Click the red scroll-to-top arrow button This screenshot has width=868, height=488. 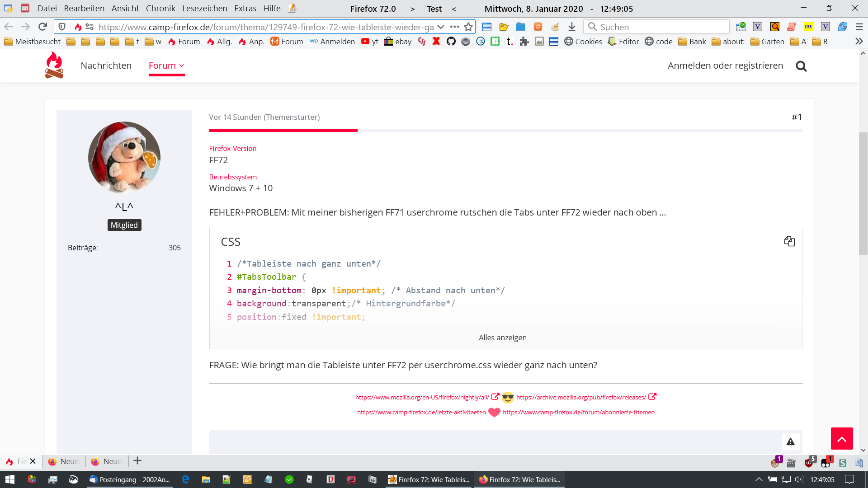point(841,438)
